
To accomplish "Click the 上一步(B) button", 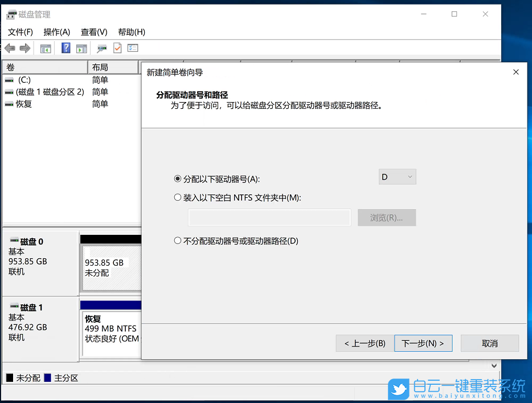I will click(x=365, y=343).
